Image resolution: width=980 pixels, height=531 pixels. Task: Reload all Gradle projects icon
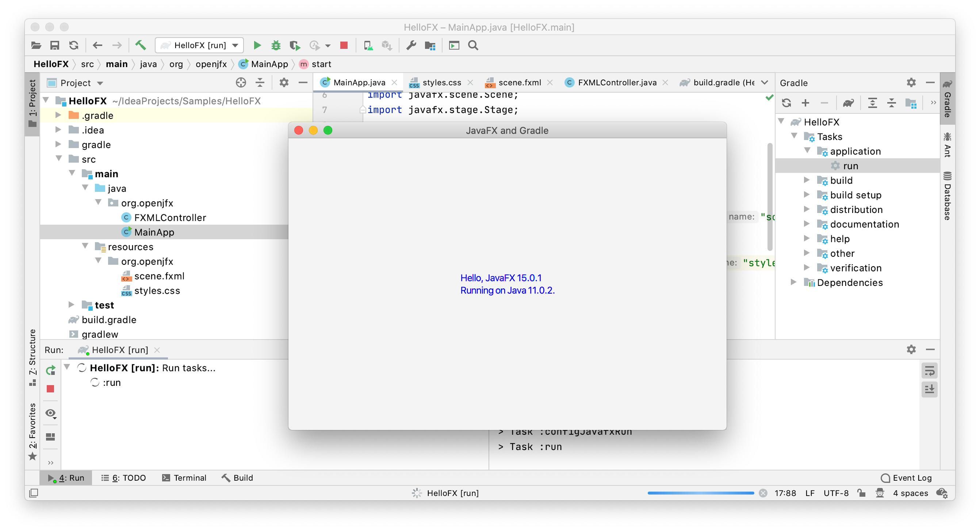786,103
